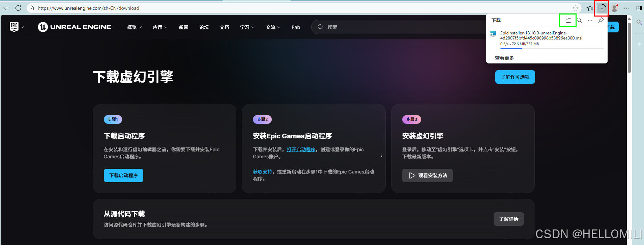Click the 从源代码下载 heading

tap(124, 214)
